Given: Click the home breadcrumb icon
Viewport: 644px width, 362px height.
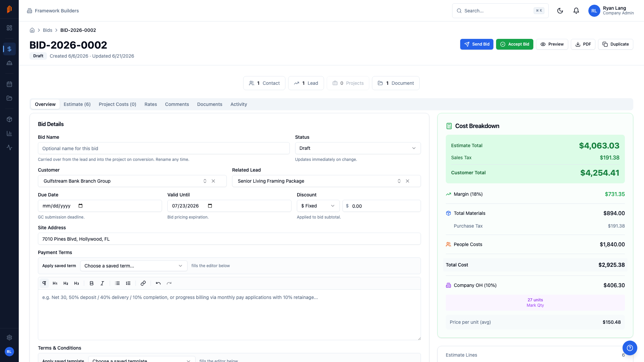Looking at the screenshot, I should [32, 30].
